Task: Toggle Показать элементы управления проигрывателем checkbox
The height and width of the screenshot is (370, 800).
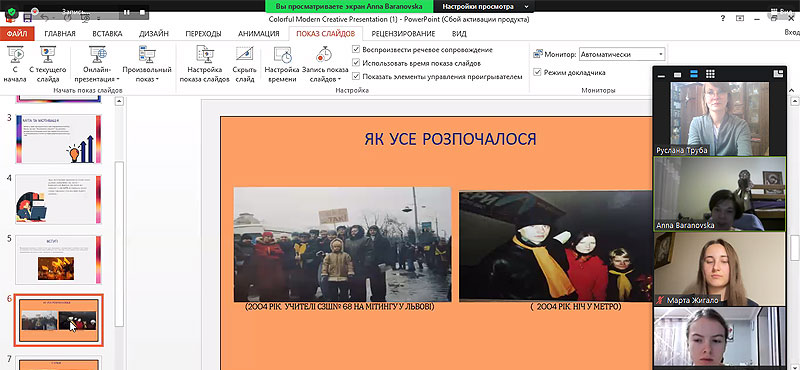Action: point(356,77)
